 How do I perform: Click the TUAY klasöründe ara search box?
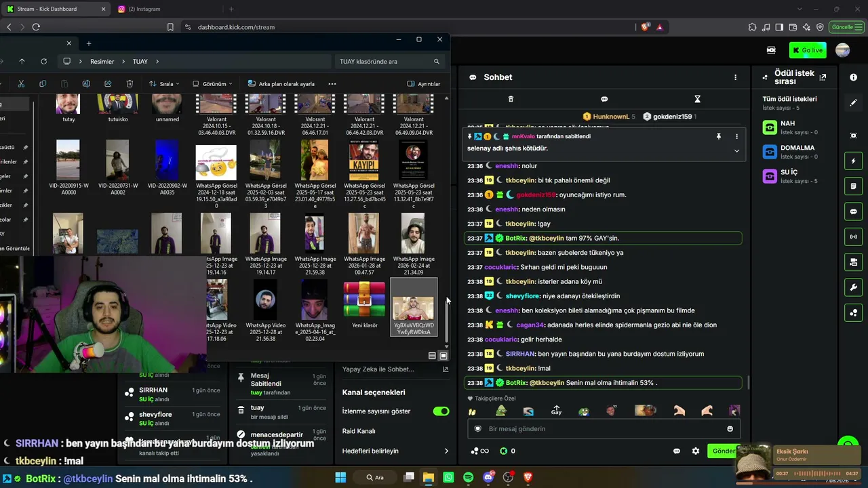391,62
